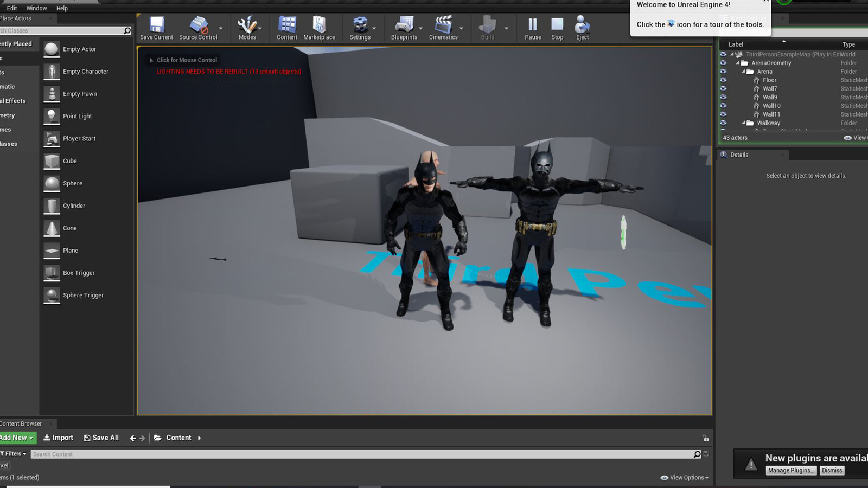The width and height of the screenshot is (868, 488).
Task: Select the Cone shape icon
Action: (x=52, y=228)
